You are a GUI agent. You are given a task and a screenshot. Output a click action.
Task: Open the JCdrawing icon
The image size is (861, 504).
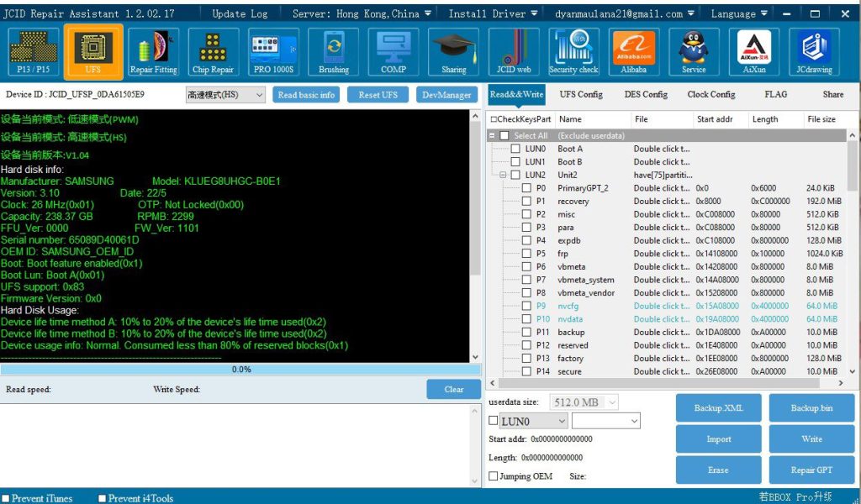tap(814, 51)
